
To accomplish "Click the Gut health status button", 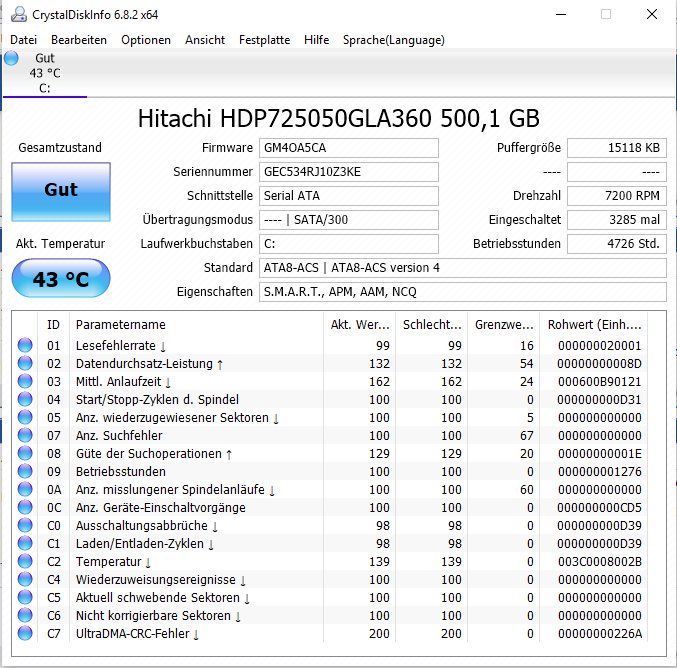I will pyautogui.click(x=61, y=192).
